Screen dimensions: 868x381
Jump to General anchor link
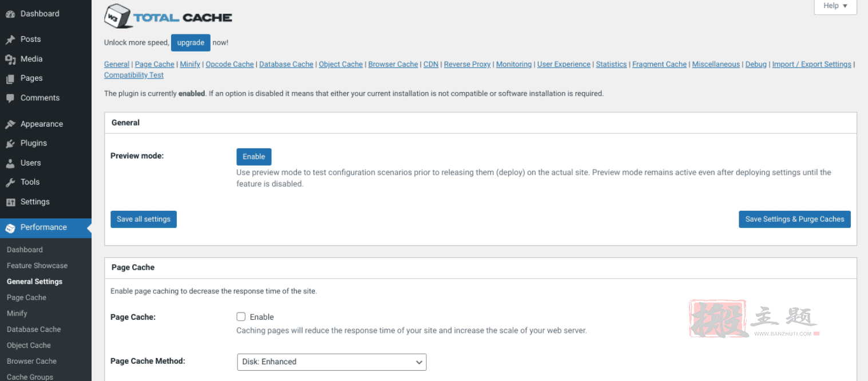[x=117, y=65]
